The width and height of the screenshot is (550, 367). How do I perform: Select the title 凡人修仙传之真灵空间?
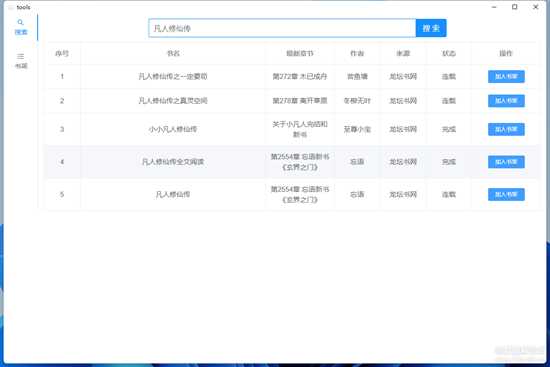click(x=173, y=101)
